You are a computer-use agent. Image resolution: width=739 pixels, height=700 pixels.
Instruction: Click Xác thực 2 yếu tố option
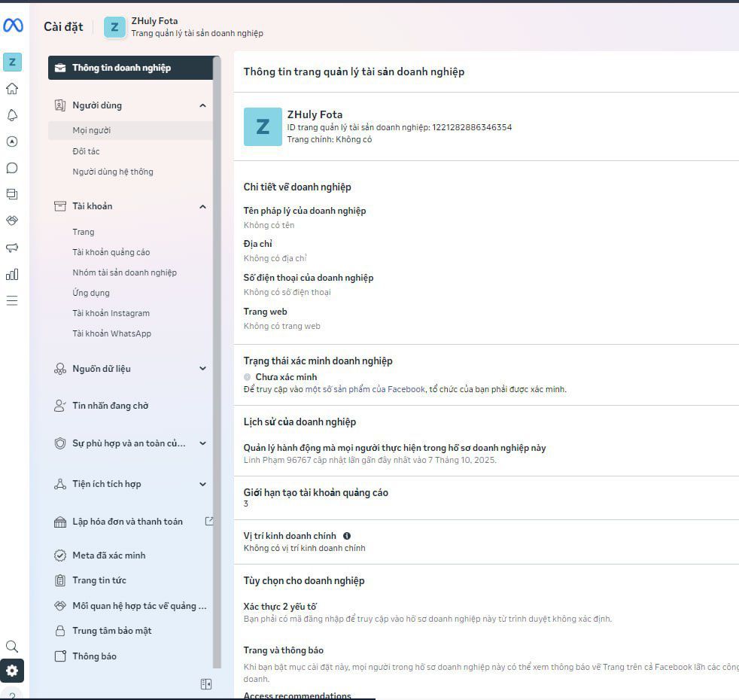(x=280, y=607)
